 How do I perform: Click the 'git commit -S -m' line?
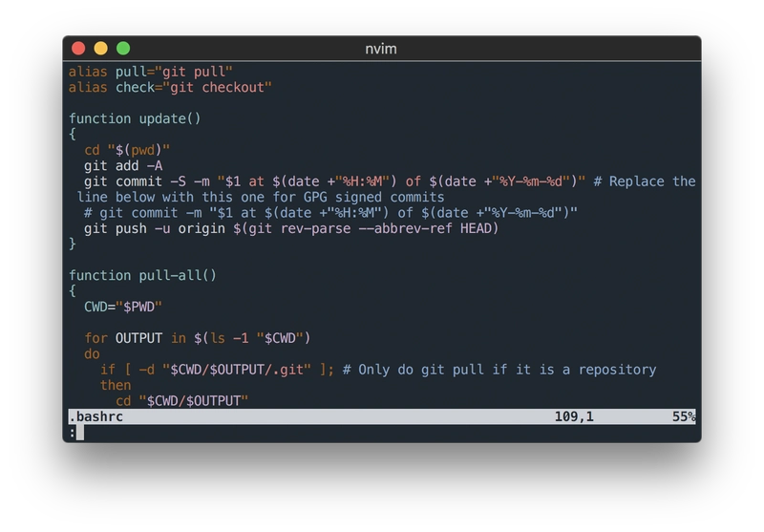(x=334, y=181)
